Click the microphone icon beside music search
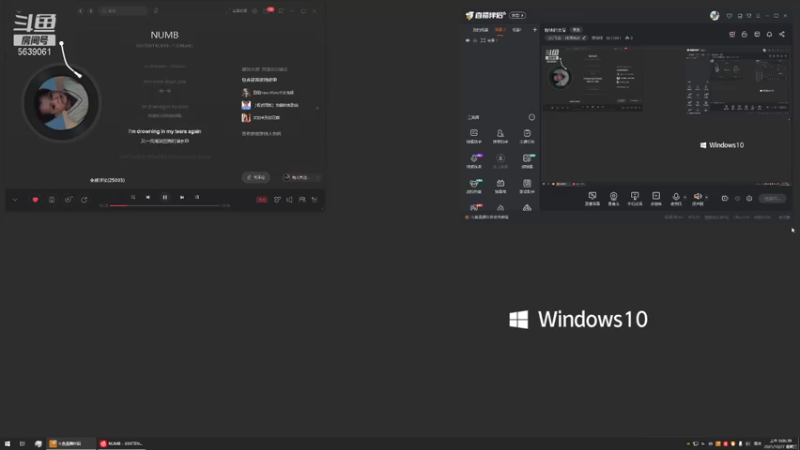800x450 pixels. click(x=156, y=11)
